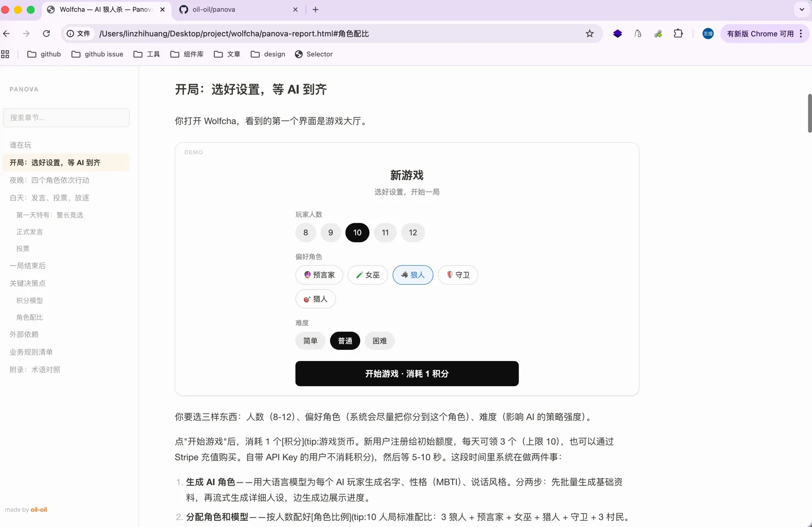Set difficulty to 简单

pyautogui.click(x=310, y=341)
